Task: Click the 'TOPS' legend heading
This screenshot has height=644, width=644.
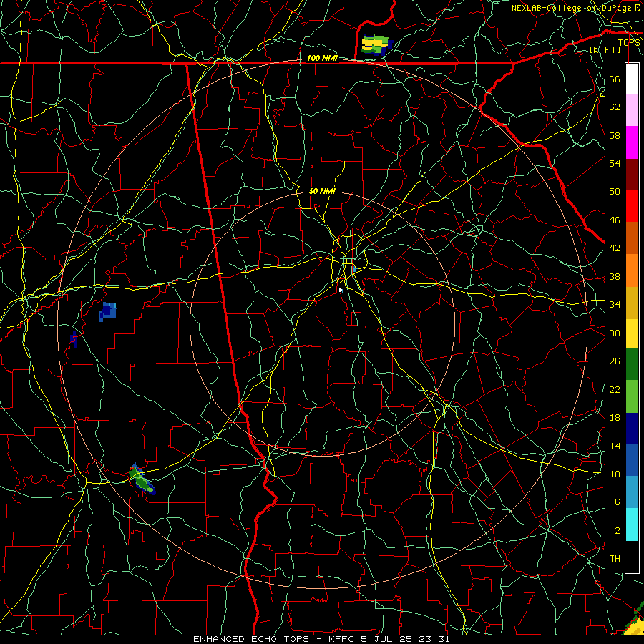Action: tap(629, 43)
